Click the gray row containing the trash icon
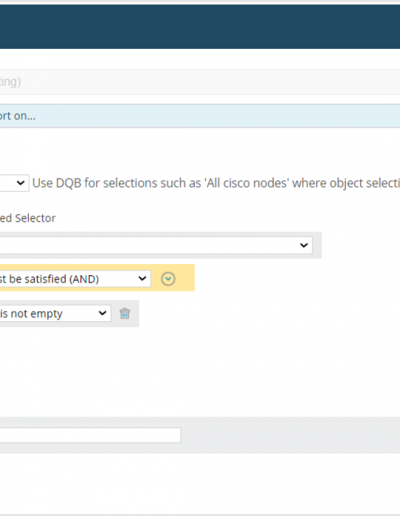The width and height of the screenshot is (400, 516). coord(69,313)
